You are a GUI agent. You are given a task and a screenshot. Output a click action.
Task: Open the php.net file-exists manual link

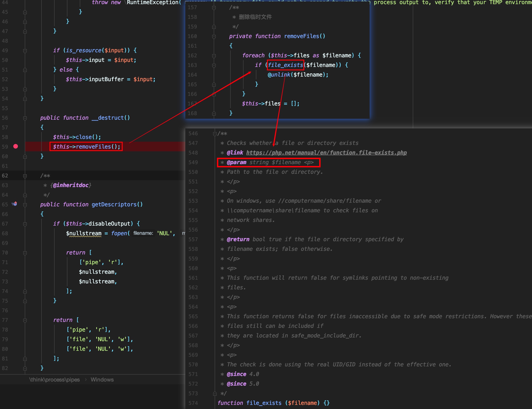pyautogui.click(x=326, y=153)
